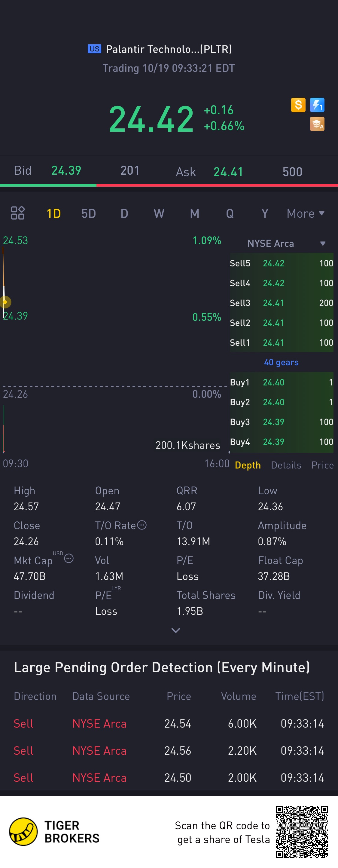Screen dimensions: 338x868
Task: Select the Details tab
Action: [286, 465]
